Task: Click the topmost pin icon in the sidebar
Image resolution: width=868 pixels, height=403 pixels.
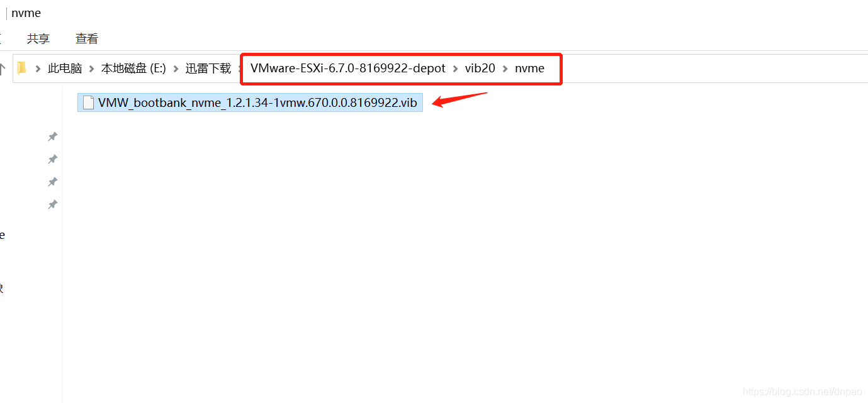Action: (x=53, y=136)
